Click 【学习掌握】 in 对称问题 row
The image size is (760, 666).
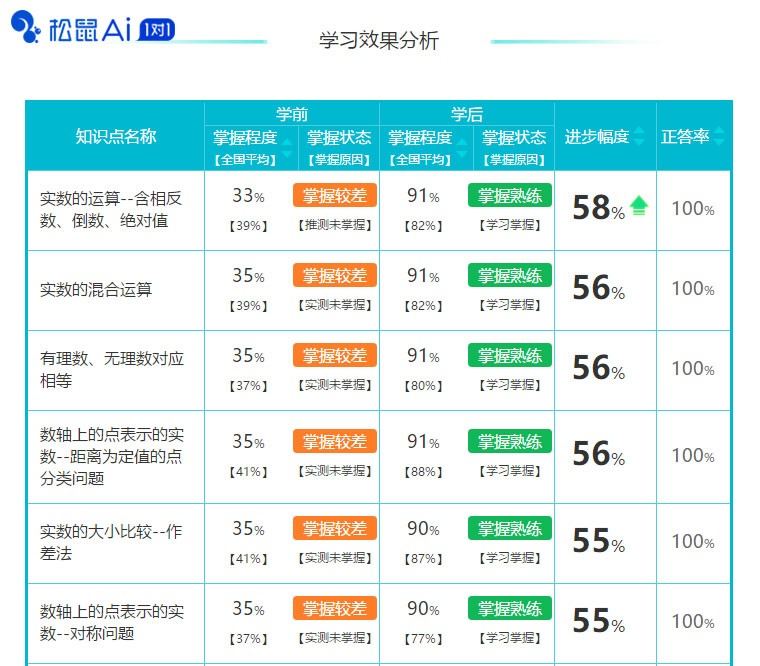click(x=509, y=638)
